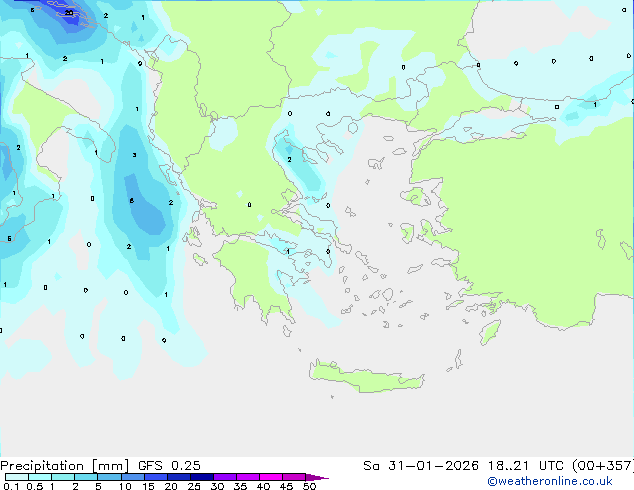The image size is (634, 490).
Task: Click the '50' legend scale label
Action: [309, 486]
